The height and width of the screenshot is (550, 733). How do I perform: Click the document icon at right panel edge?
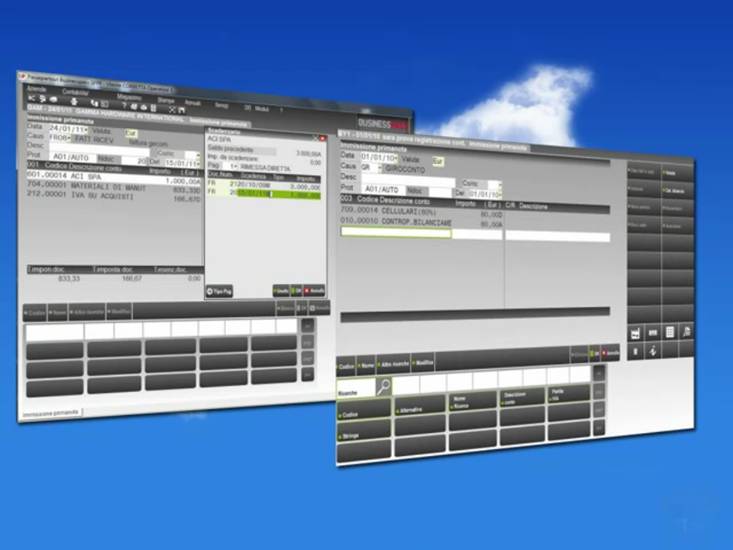686,330
